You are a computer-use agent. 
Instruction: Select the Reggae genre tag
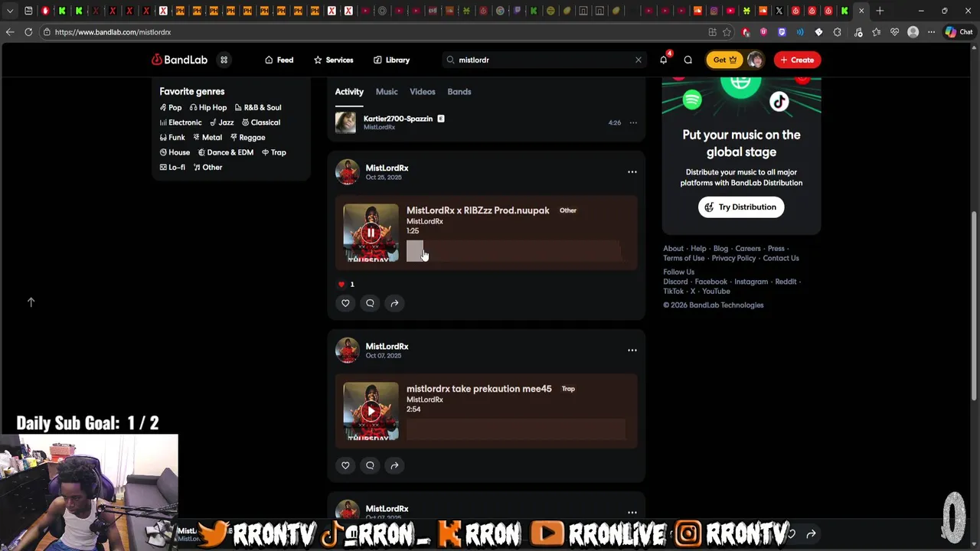click(247, 138)
